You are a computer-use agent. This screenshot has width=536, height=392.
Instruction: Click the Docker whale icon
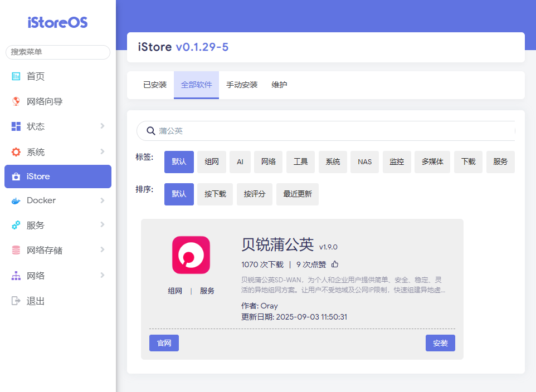(16, 200)
